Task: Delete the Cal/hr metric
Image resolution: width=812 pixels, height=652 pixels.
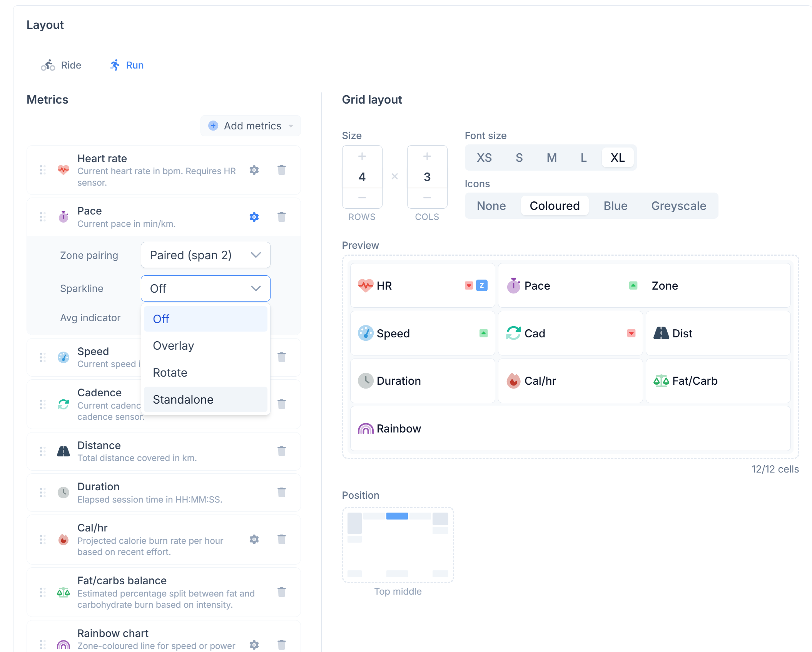Action: pyautogui.click(x=282, y=539)
